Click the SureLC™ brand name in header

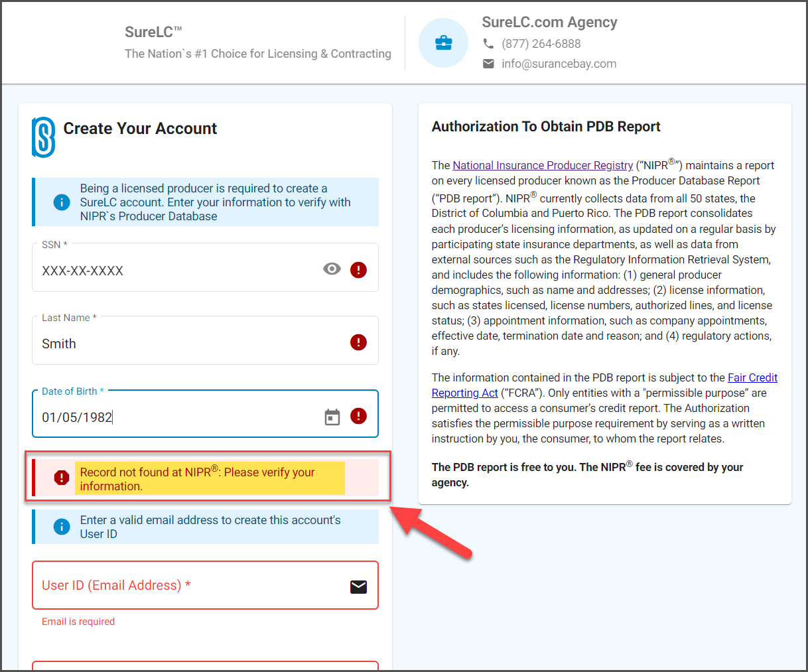click(153, 32)
